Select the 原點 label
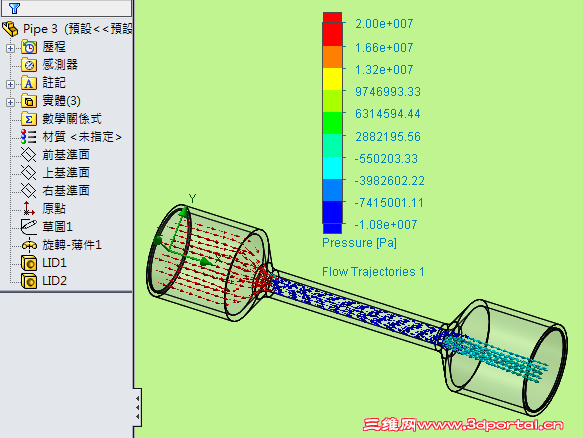 (54, 209)
